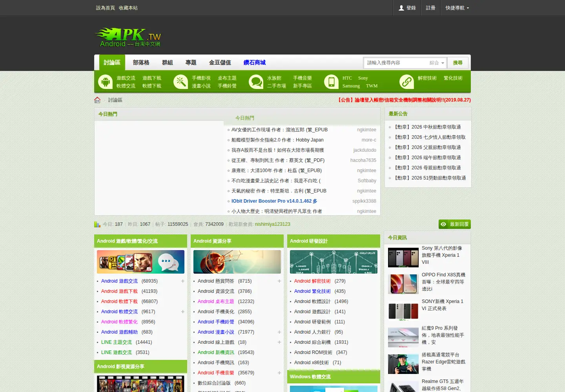Click the statistics bar chart icon
The image size is (565, 392).
[x=97, y=224]
